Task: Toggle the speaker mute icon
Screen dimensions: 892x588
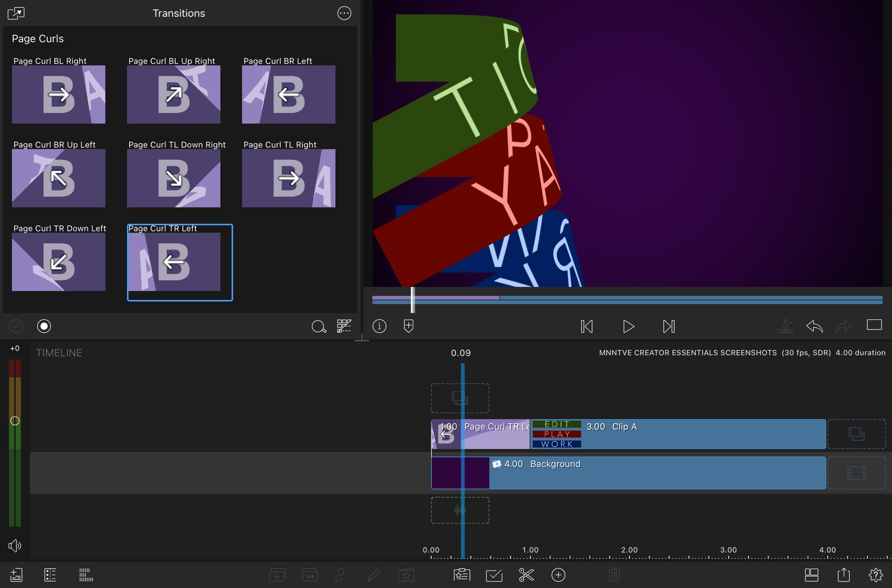Action: click(x=15, y=545)
